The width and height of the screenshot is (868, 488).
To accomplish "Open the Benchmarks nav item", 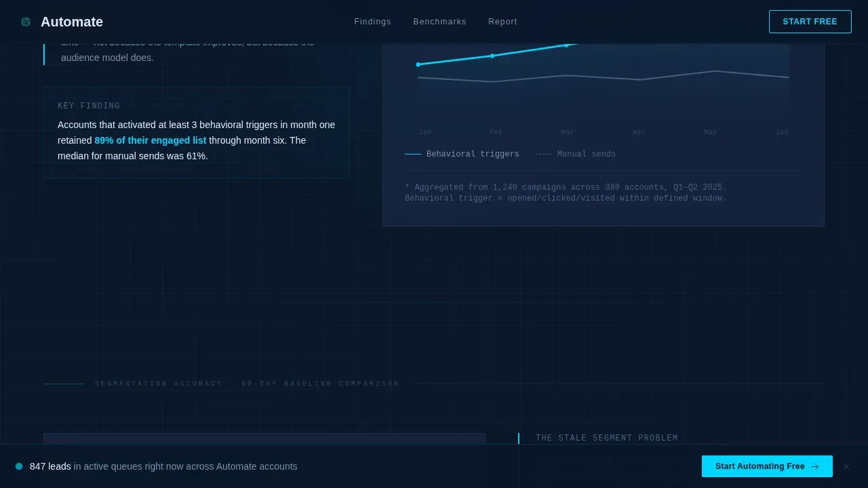I will [439, 22].
